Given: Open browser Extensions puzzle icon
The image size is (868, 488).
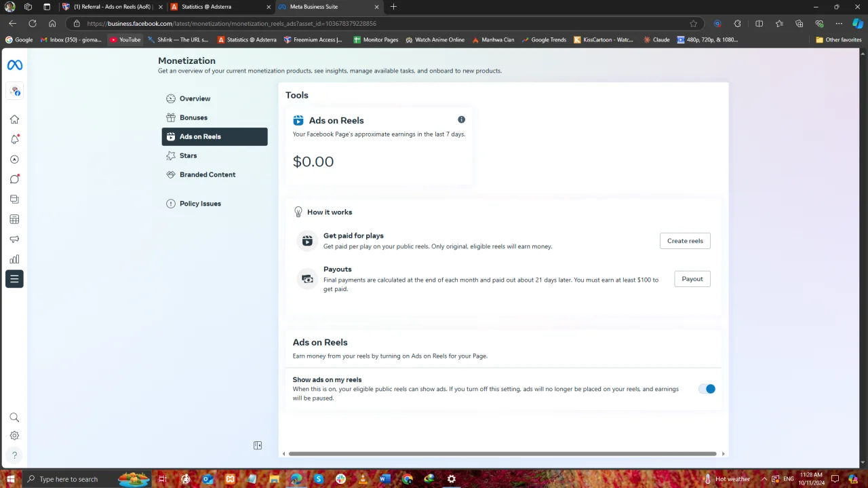Looking at the screenshot, I should 738,23.
